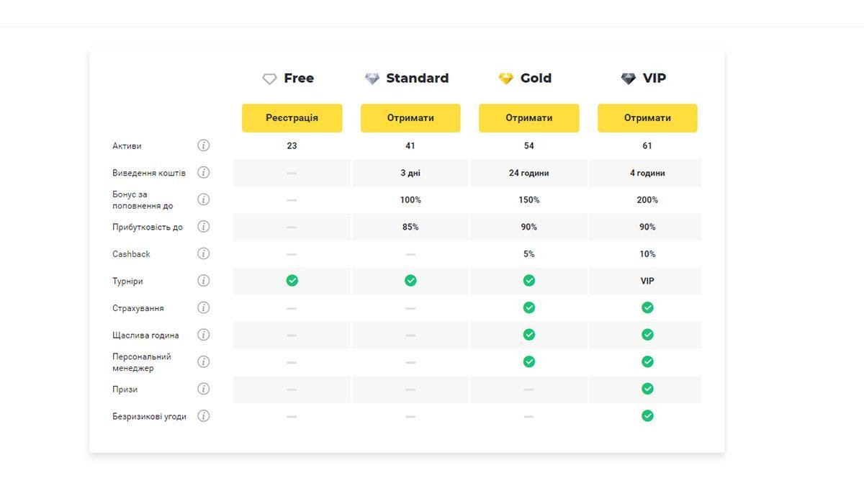
Task: Click the VIP Безризикові угоди green checkmark
Action: click(647, 415)
